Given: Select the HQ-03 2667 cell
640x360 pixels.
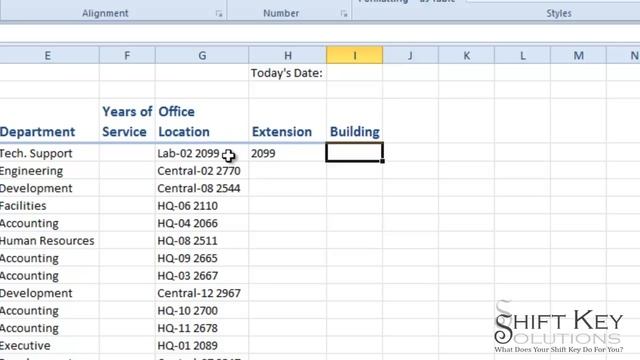Looking at the screenshot, I should coord(202,276).
